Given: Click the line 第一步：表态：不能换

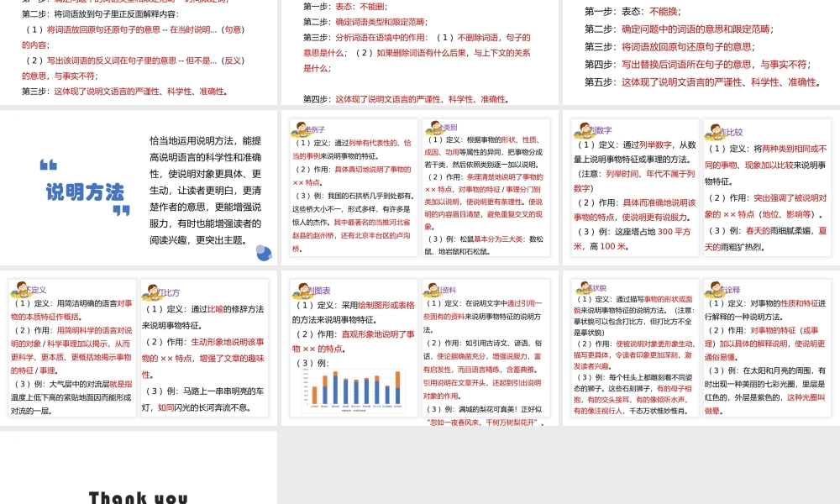Looking at the screenshot, I should [x=633, y=11].
